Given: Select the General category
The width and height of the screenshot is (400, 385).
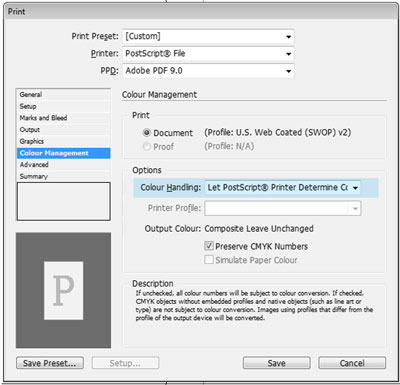Looking at the screenshot, I should (x=63, y=95).
